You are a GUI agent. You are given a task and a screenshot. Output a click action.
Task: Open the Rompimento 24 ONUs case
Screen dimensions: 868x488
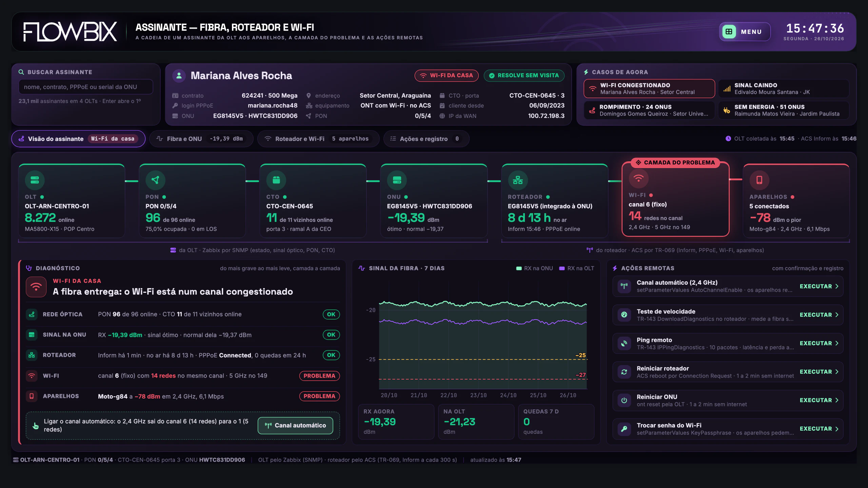point(649,110)
